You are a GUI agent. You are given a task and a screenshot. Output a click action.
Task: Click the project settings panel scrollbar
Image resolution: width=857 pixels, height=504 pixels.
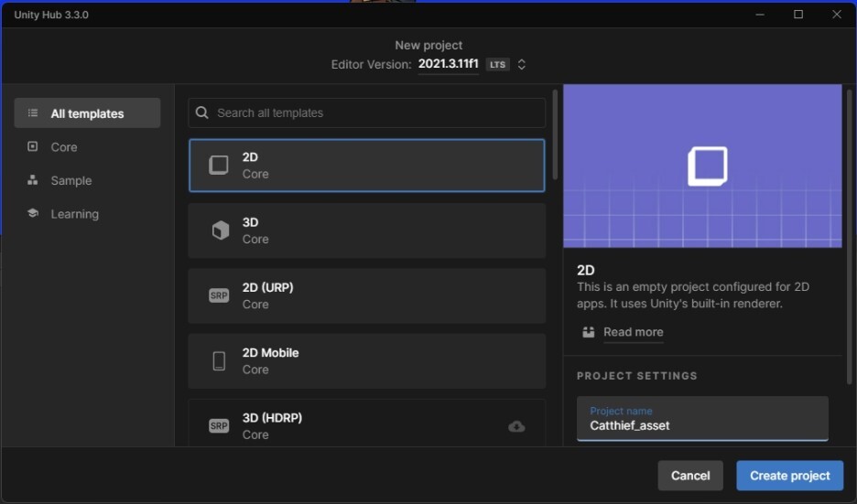click(849, 236)
